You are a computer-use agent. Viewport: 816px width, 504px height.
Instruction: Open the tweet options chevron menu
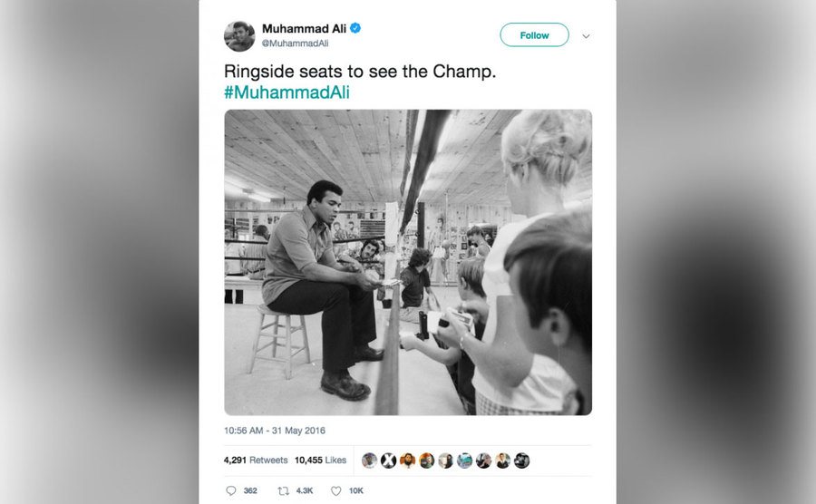(586, 36)
